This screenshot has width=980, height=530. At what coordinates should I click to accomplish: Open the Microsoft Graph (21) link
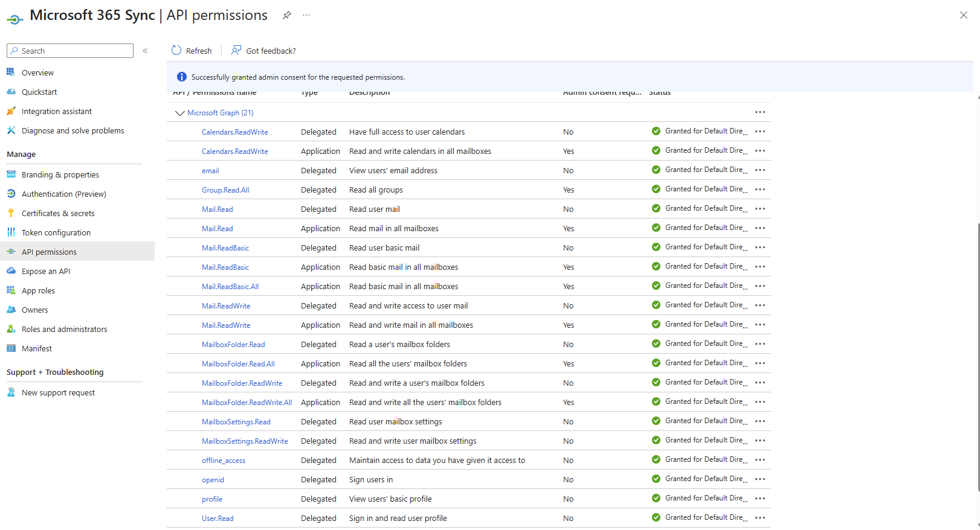221,113
